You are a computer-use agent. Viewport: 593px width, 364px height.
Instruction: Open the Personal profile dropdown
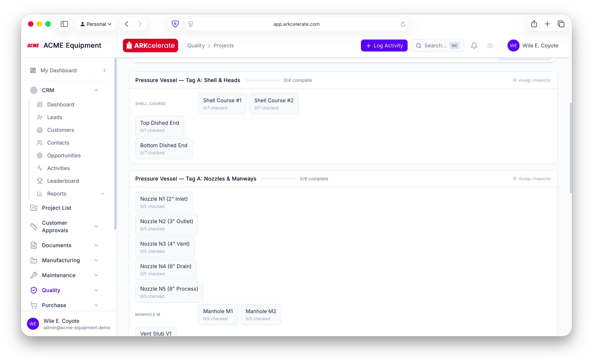coord(96,24)
